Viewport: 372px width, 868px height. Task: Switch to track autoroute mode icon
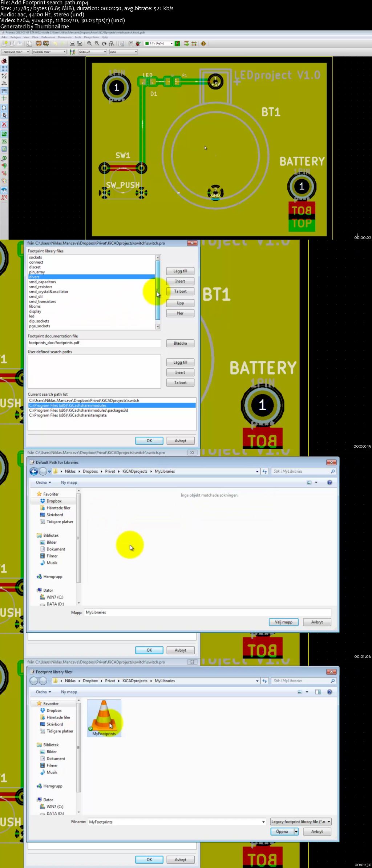point(194,44)
